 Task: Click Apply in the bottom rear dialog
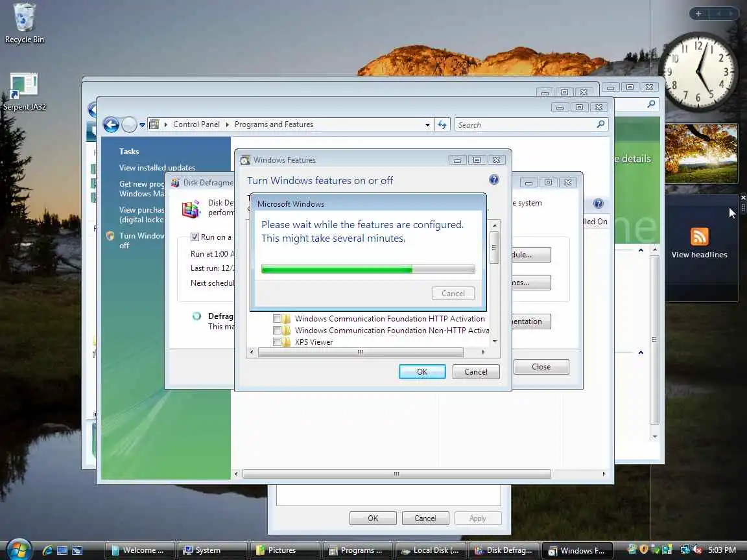click(x=478, y=518)
